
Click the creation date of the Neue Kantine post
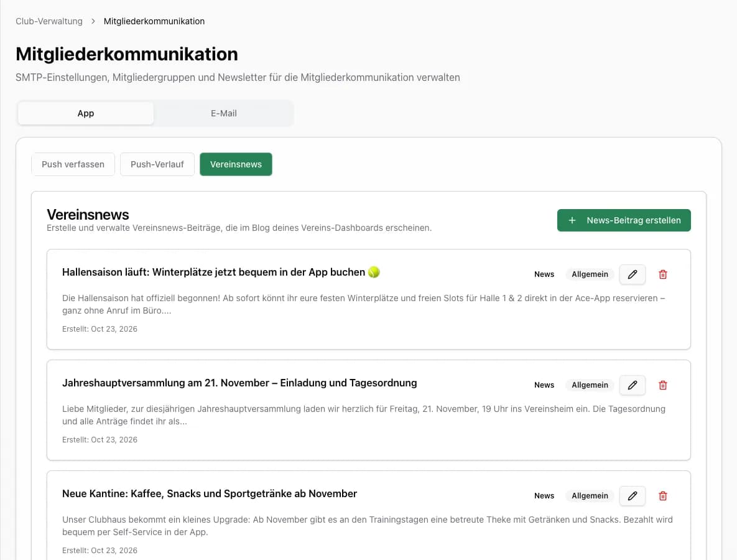point(100,551)
